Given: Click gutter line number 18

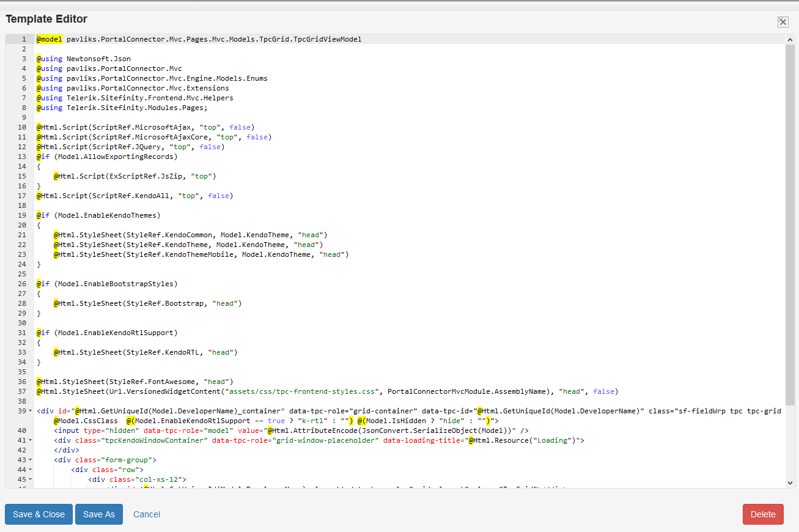Looking at the screenshot, I should click(x=22, y=205).
